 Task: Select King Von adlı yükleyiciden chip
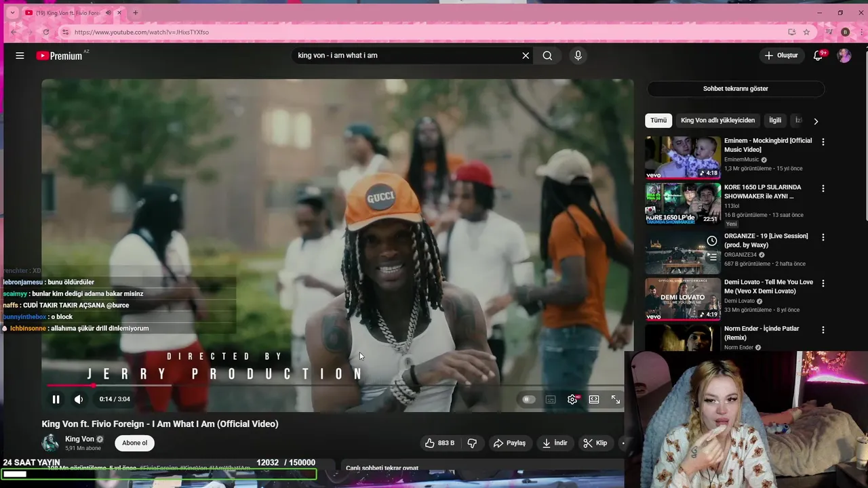(717, 121)
